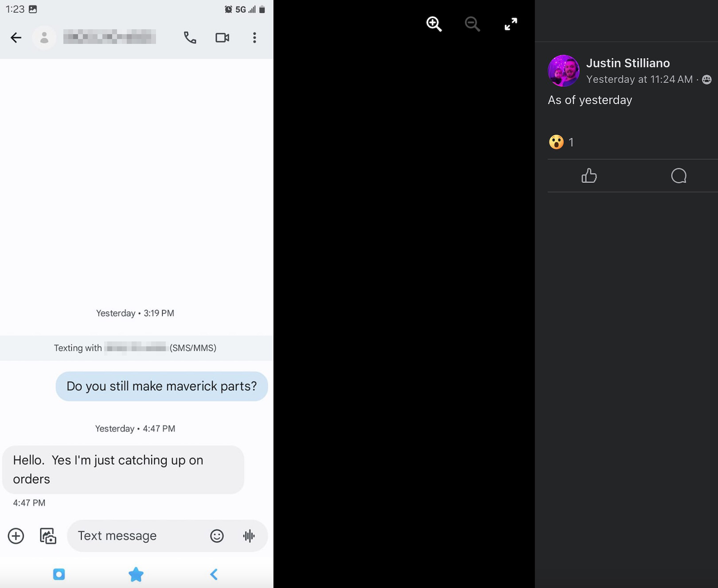
Task: Click the zoom out magnifier icon
Action: [x=472, y=24]
